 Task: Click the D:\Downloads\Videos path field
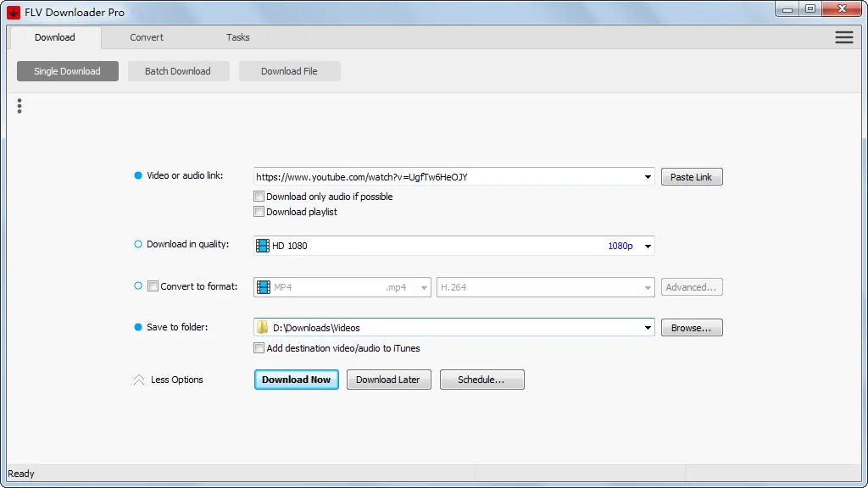point(454,328)
